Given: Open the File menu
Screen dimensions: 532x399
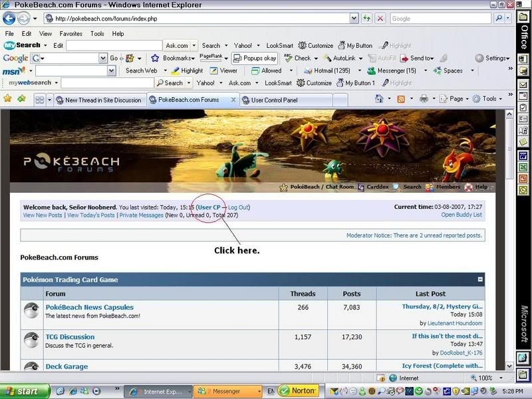Looking at the screenshot, I should pos(9,34).
